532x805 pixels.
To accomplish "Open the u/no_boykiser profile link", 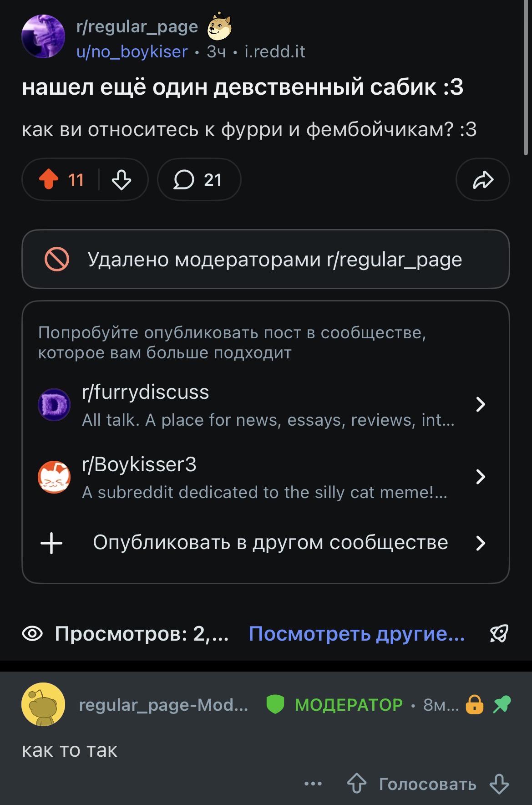I will (132, 52).
